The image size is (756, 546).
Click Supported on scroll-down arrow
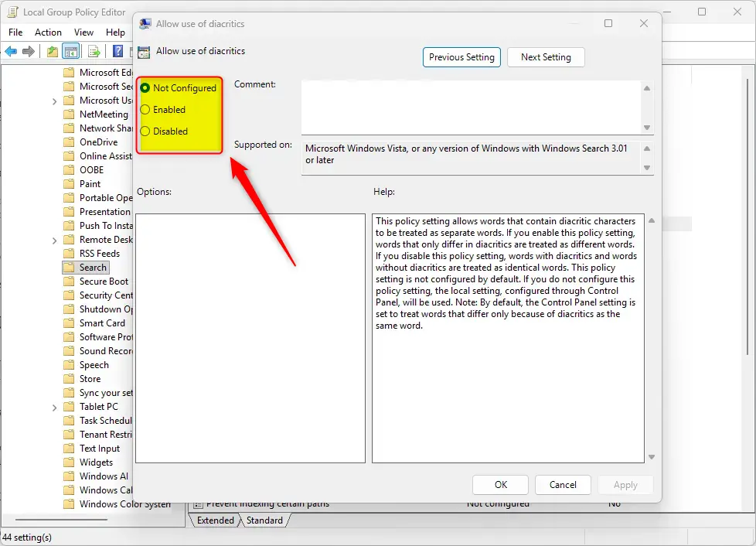(647, 168)
